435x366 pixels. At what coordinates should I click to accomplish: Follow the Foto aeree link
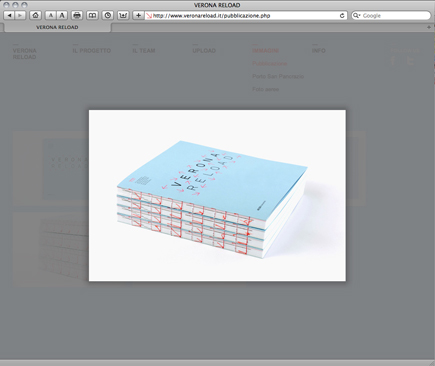[265, 89]
